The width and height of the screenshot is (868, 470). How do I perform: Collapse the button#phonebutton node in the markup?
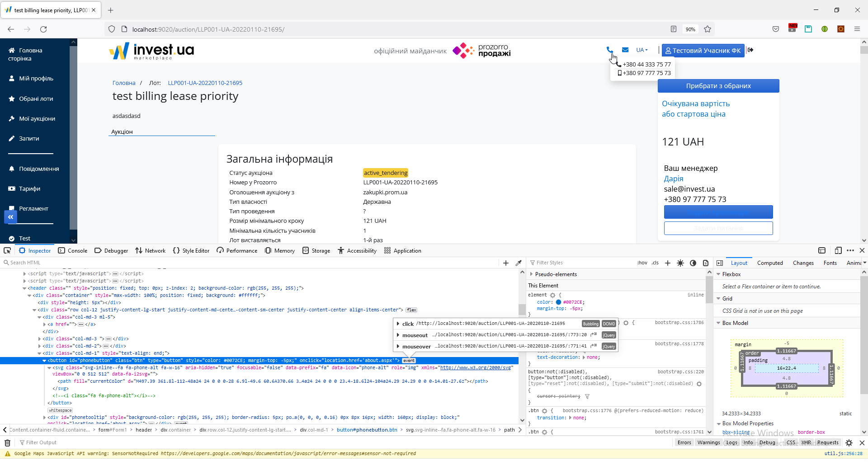point(44,361)
